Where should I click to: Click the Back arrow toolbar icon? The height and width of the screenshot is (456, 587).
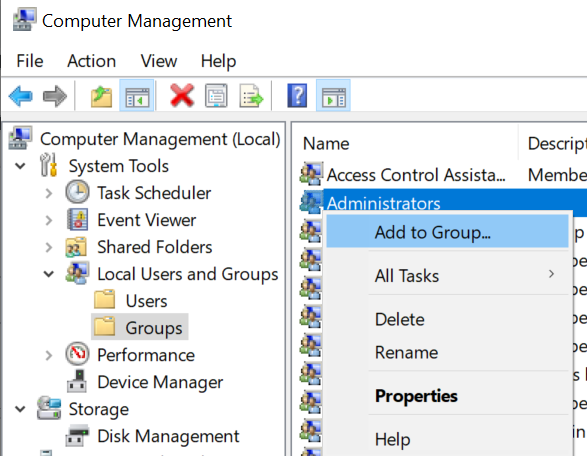21,96
